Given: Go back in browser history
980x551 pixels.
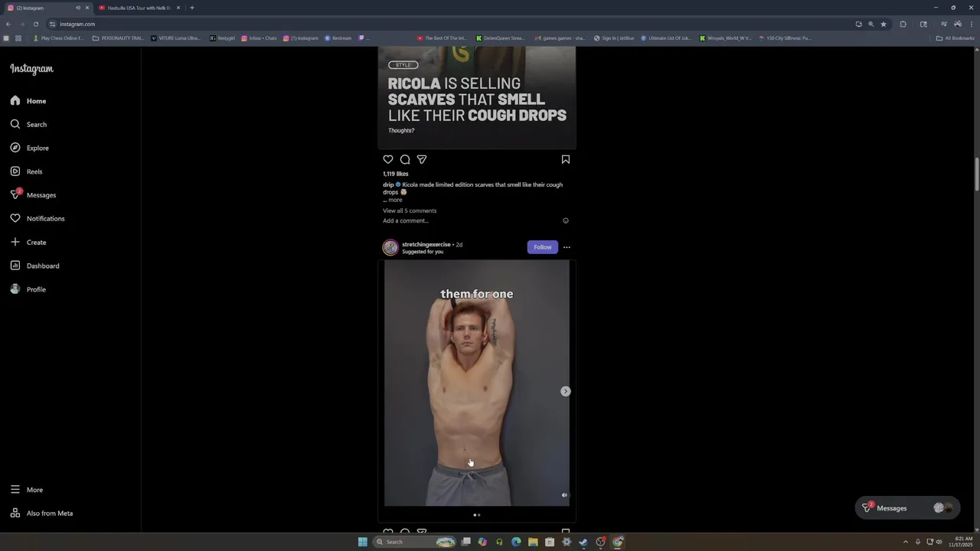Looking at the screenshot, I should [8, 24].
